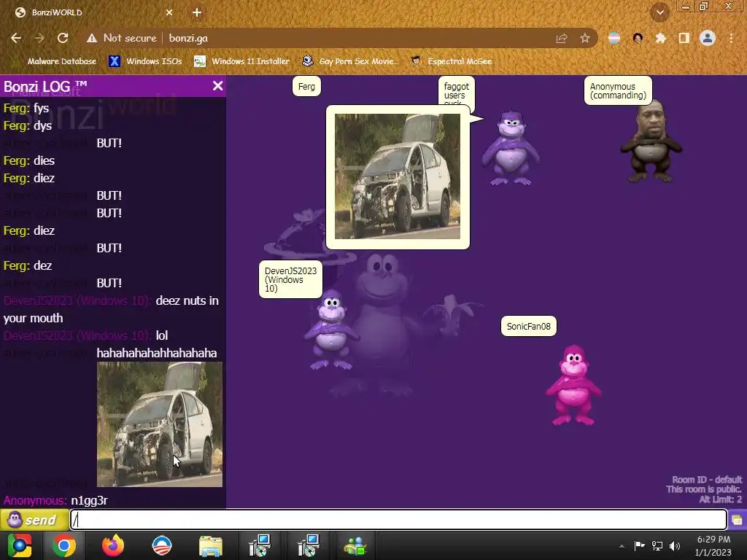Click the dark gorilla character under Anonymous
The image size is (747, 560).
(651, 142)
